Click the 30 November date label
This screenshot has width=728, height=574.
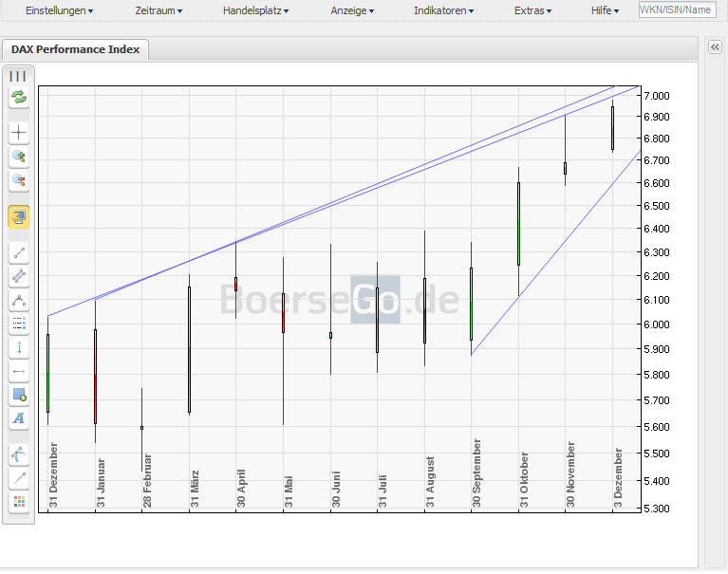(570, 474)
